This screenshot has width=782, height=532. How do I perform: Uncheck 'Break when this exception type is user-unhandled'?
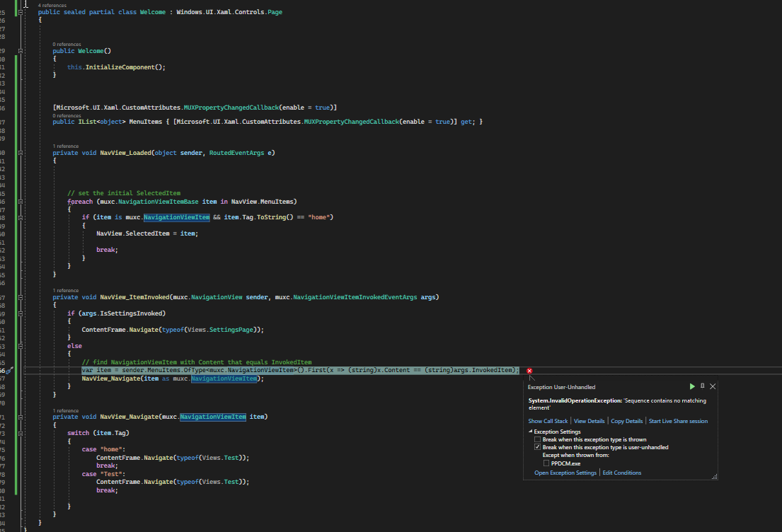point(537,446)
